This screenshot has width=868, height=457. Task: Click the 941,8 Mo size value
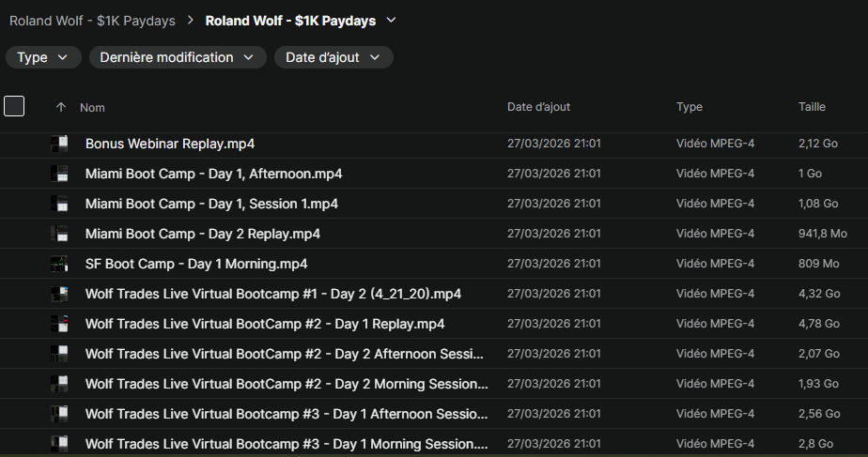(823, 234)
